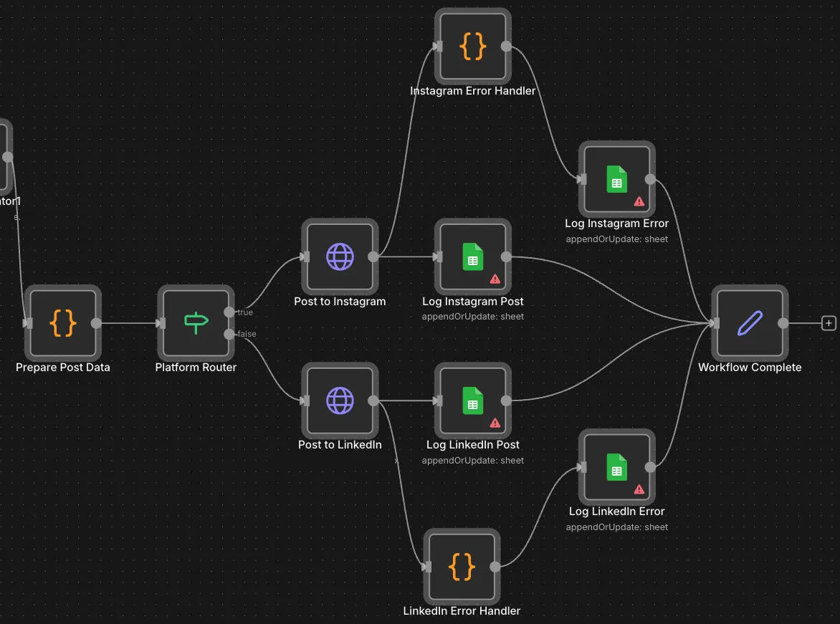Click input connector of Platform Router

click(162, 323)
